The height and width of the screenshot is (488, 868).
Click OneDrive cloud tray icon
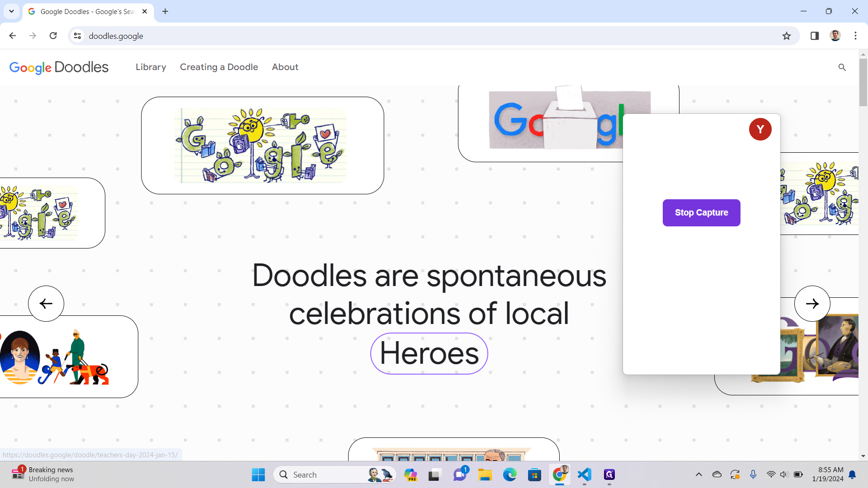point(717,474)
